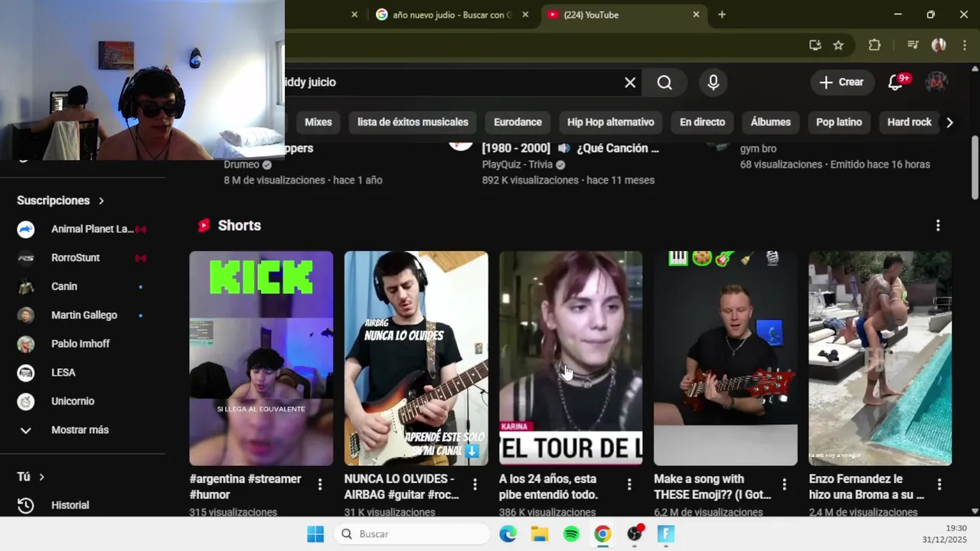This screenshot has width=980, height=551.
Task: Open OBS Studio taskbar icon
Action: click(x=635, y=534)
